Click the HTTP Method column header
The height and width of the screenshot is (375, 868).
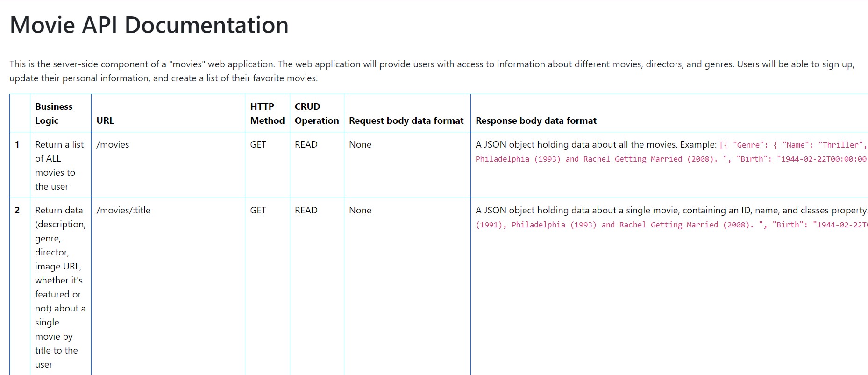267,113
